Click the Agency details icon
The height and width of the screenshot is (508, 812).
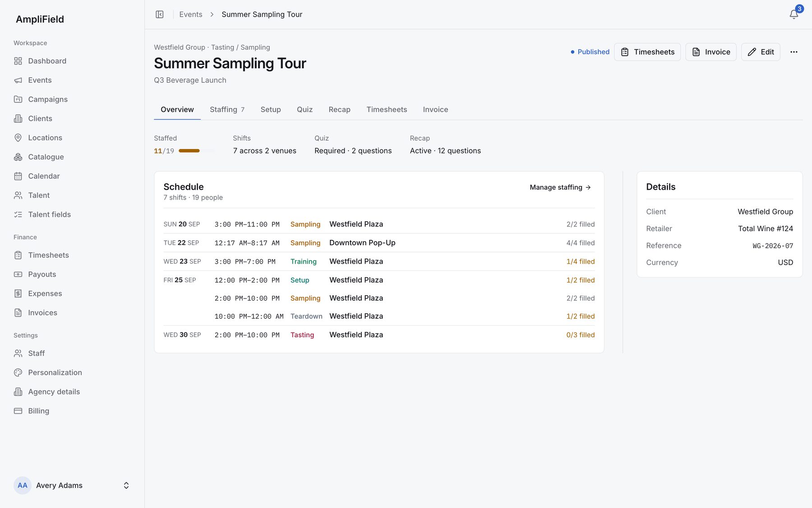click(18, 391)
